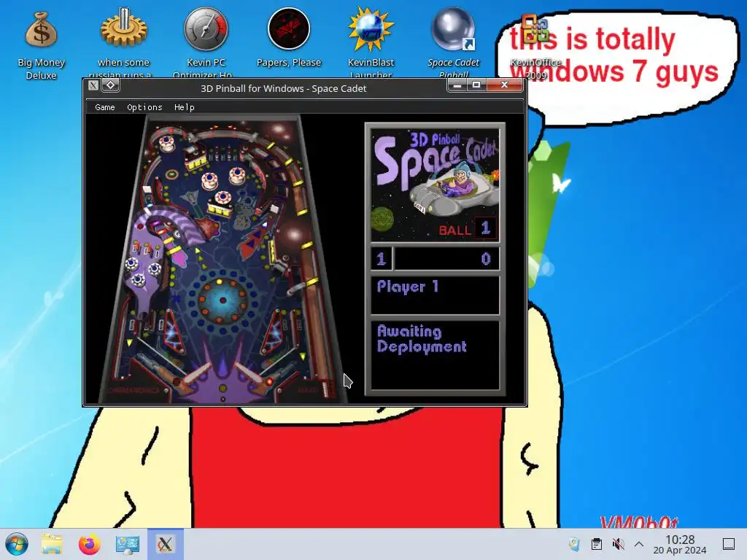This screenshot has height=560, width=747.
Task: Maximize the 3D Pinball window
Action: pyautogui.click(x=476, y=85)
